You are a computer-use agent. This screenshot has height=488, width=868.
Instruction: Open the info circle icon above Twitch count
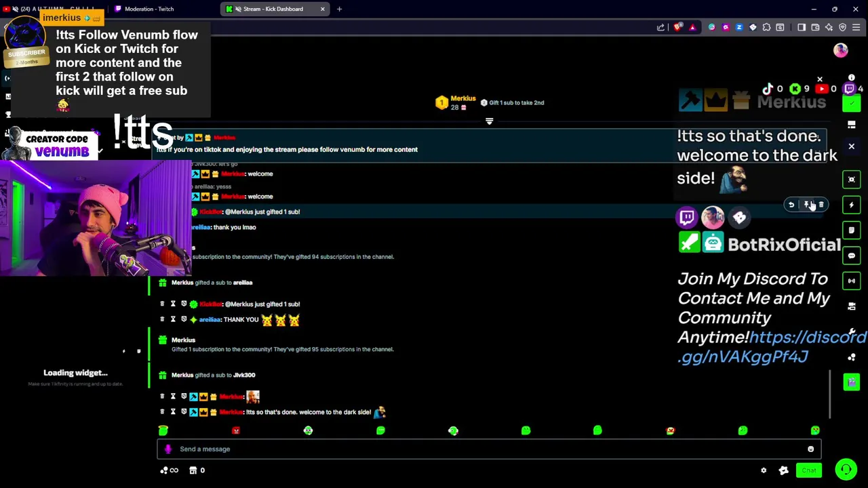852,78
